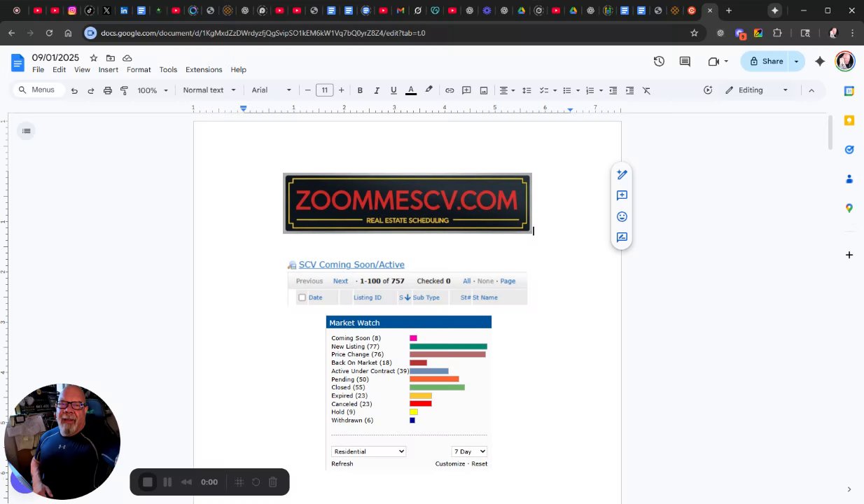Open the Edit menu
This screenshot has height=504, width=864.
click(59, 70)
